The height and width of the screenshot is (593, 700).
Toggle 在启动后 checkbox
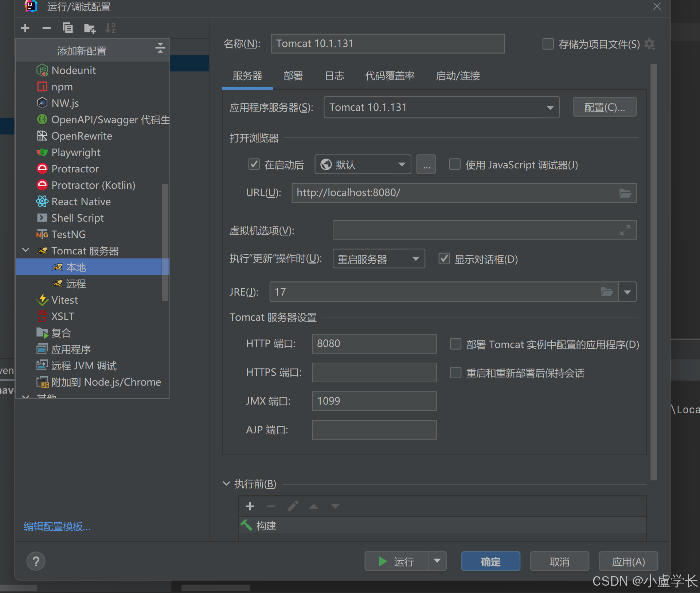pos(254,164)
